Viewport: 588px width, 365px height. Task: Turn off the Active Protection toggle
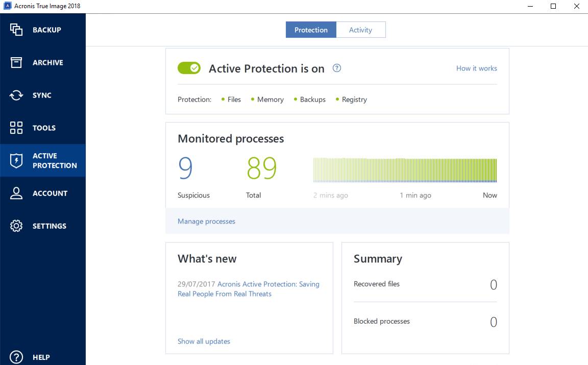(189, 68)
